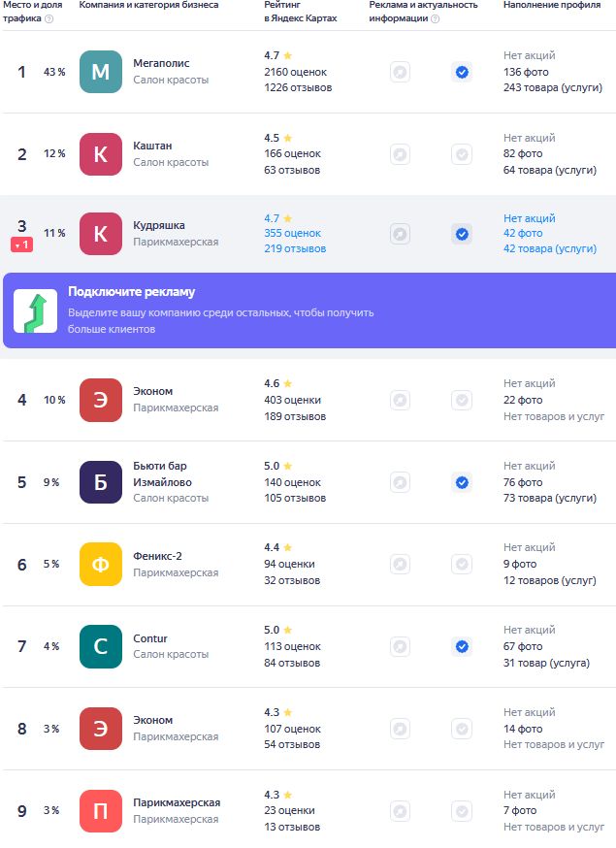This screenshot has width=616, height=848.
Task: Click the help icon next to Место и доля трафика
Action: pos(49,19)
